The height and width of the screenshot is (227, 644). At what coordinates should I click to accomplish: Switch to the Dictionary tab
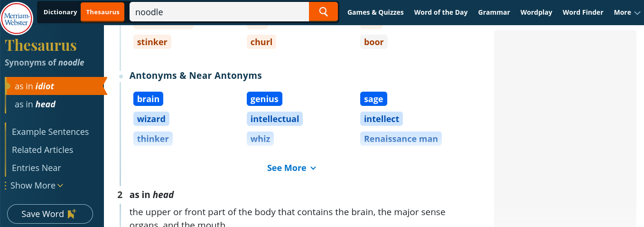(x=60, y=12)
